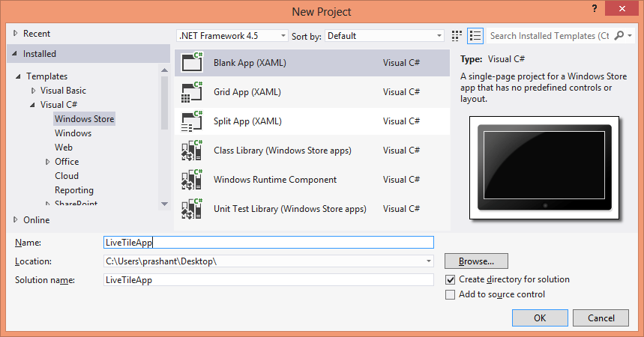Screen dimensions: 644x337
Task: Choose the Windows Runtime Component icon
Action: click(x=192, y=180)
